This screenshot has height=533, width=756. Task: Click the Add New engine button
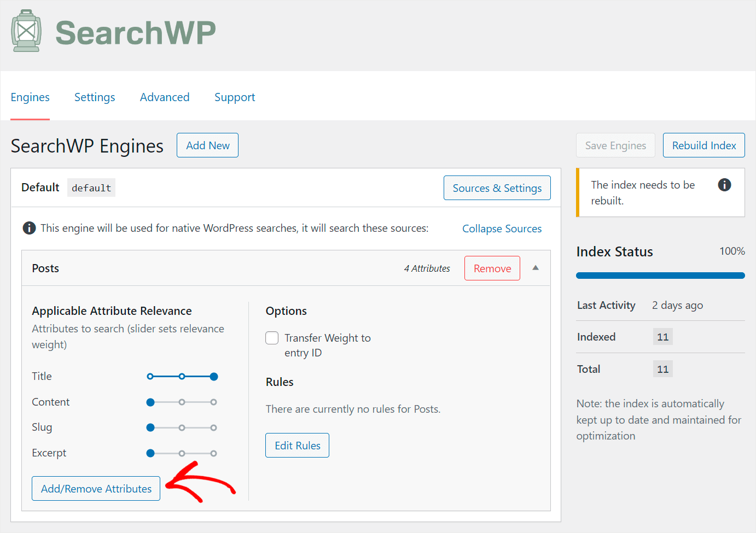207,145
